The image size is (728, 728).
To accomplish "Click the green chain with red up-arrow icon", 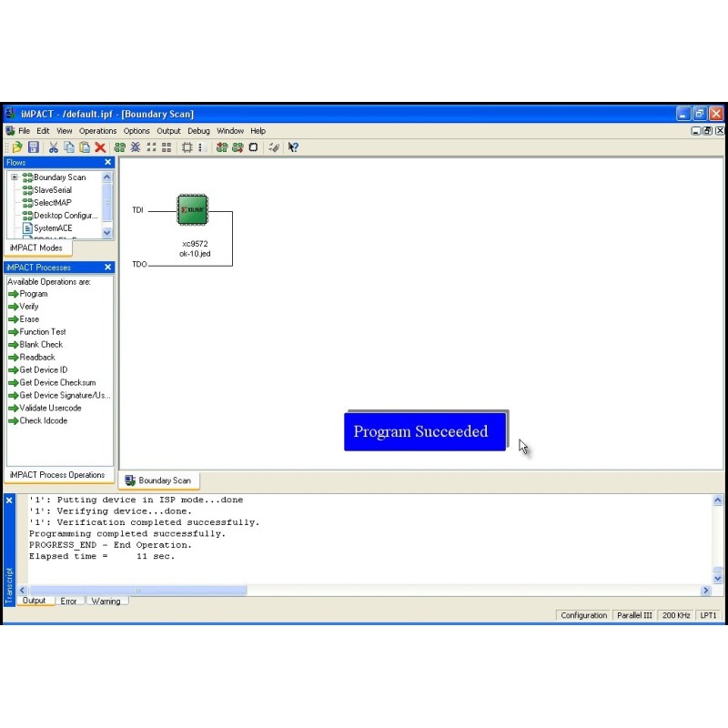I will click(x=222, y=147).
